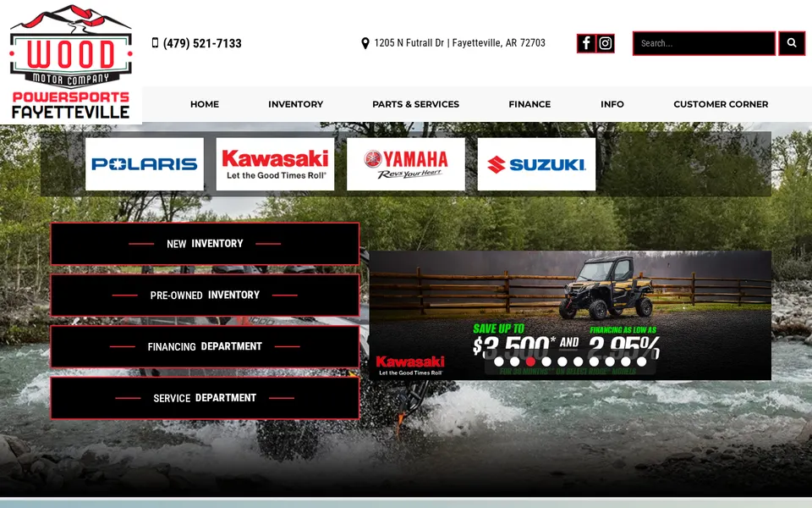Select the sixth carousel slide dot
812x508 pixels.
(578, 362)
